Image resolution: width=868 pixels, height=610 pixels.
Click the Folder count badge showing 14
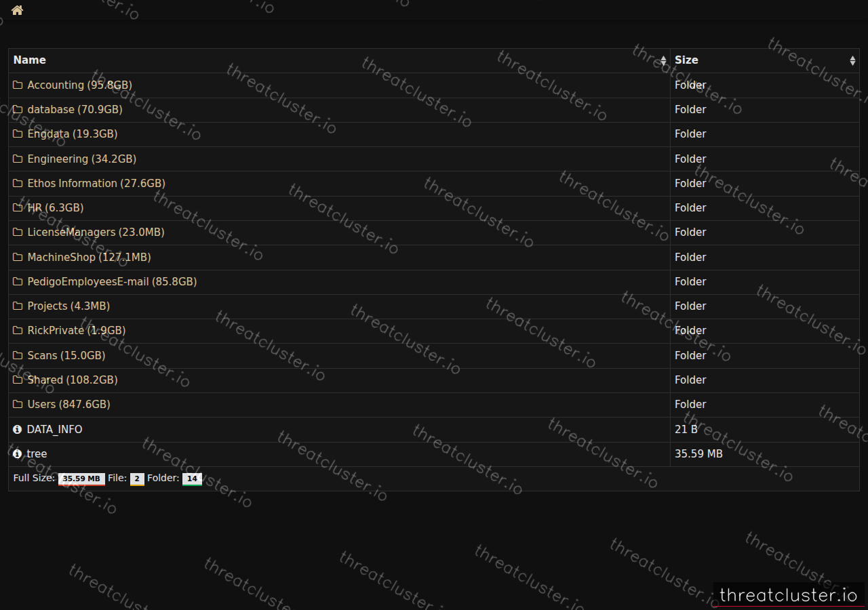(x=192, y=479)
